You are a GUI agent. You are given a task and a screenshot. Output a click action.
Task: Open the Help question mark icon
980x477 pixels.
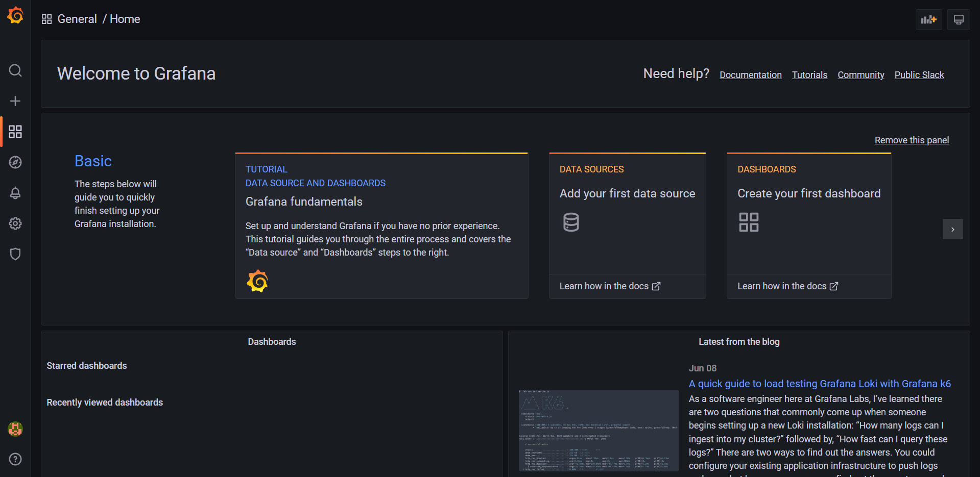(15, 459)
